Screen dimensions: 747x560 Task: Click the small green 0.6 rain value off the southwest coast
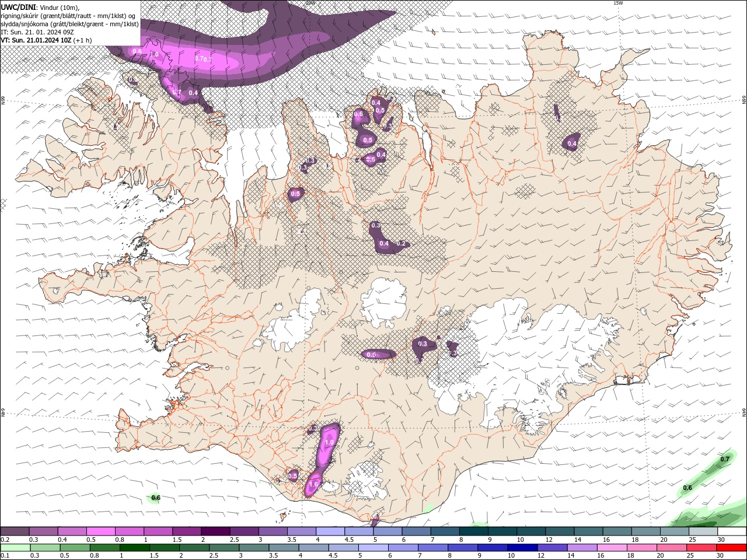pyautogui.click(x=156, y=498)
